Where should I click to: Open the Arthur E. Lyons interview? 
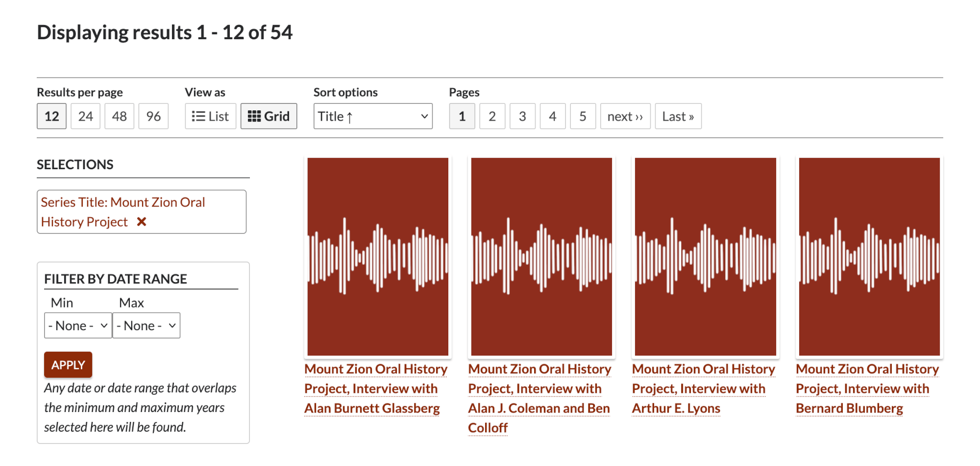(x=702, y=388)
